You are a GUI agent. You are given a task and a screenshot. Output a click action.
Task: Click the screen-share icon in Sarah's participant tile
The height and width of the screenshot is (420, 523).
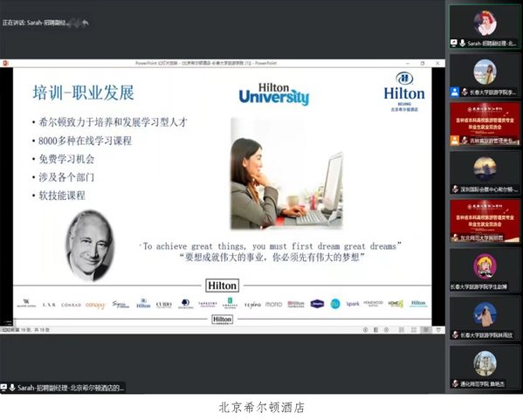(454, 43)
